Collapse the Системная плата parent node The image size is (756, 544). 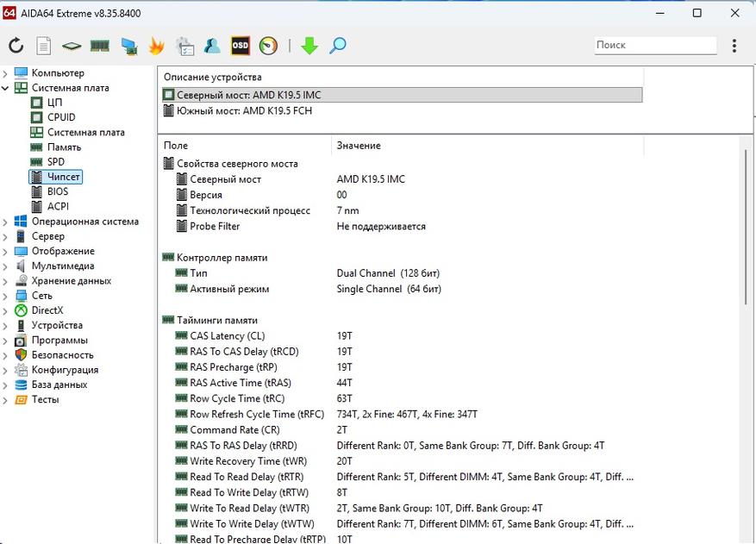[x=5, y=88]
